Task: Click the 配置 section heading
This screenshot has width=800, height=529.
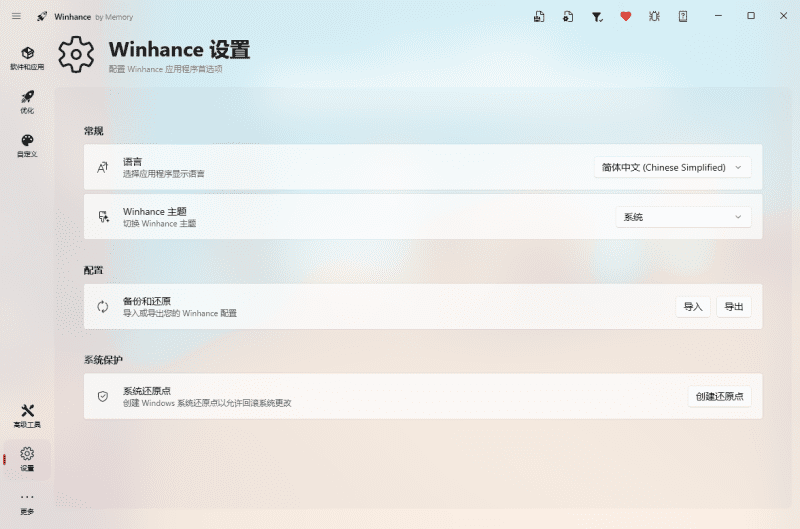Action: (x=93, y=270)
